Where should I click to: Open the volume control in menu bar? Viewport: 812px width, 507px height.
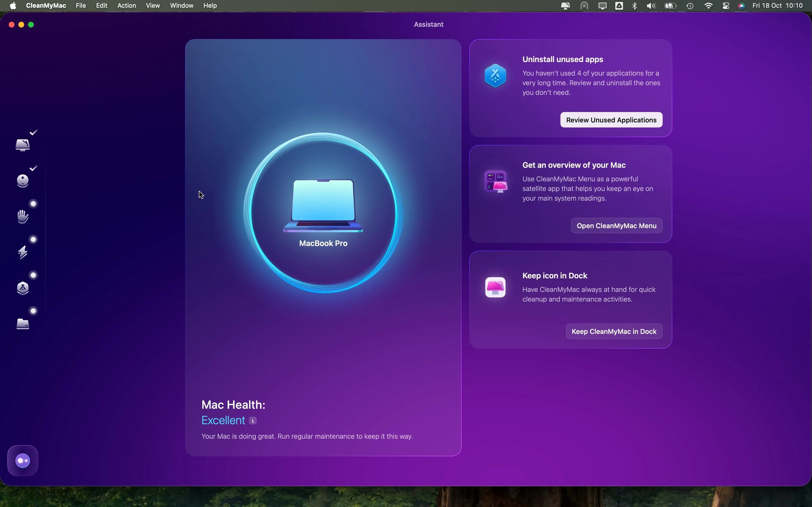651,6
